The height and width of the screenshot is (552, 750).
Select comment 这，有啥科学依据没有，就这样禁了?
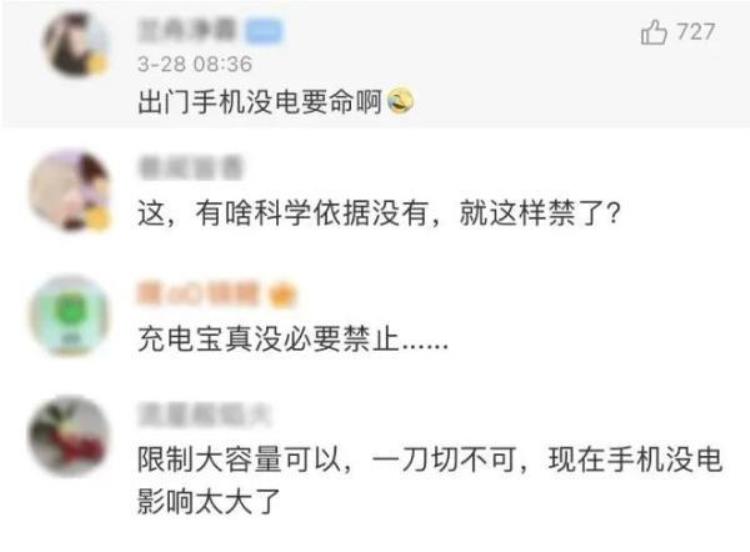click(x=379, y=213)
